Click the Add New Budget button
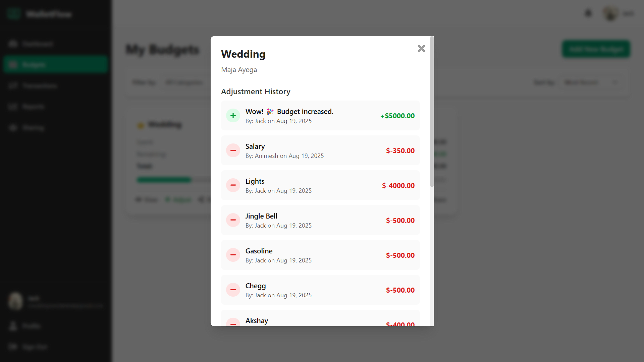Viewport: 644px width, 362px height. point(596,49)
